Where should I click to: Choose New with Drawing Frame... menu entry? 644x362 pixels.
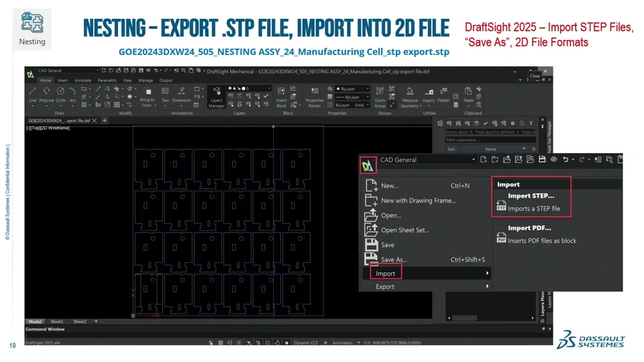click(419, 200)
